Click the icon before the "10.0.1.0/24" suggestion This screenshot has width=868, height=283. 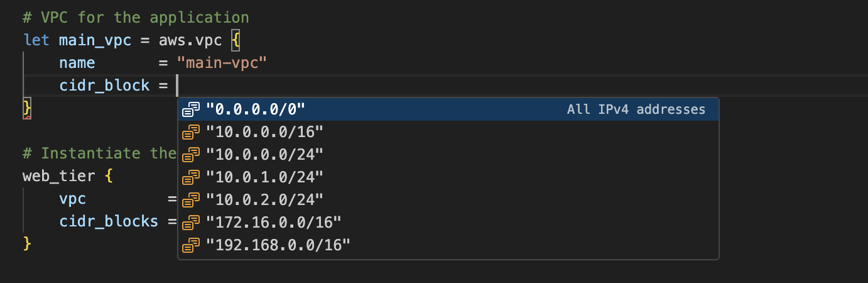(x=191, y=177)
